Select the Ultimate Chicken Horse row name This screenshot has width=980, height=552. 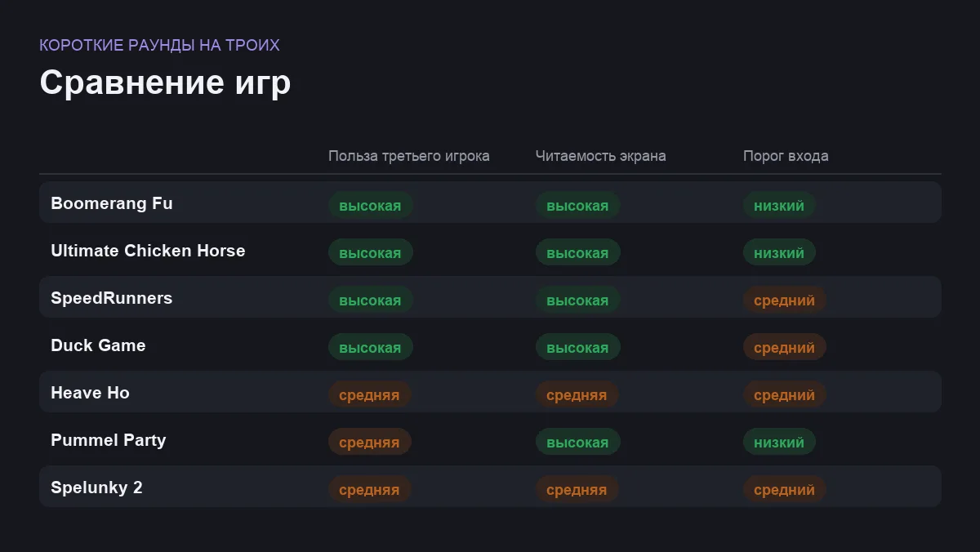tap(148, 251)
